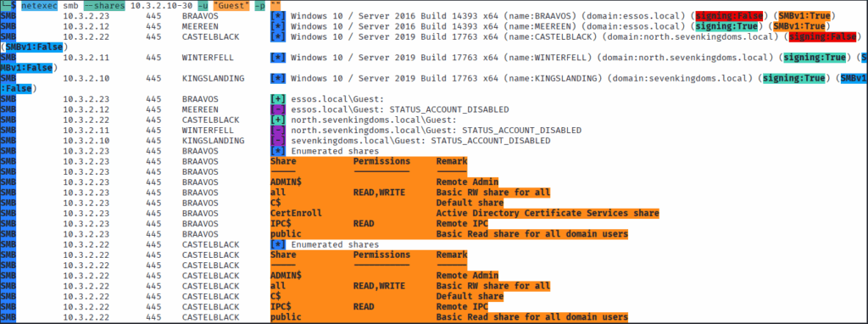Click 'ADMIN$' share on BRAAVOS row
This screenshot has width=868, height=324.
pos(286,182)
